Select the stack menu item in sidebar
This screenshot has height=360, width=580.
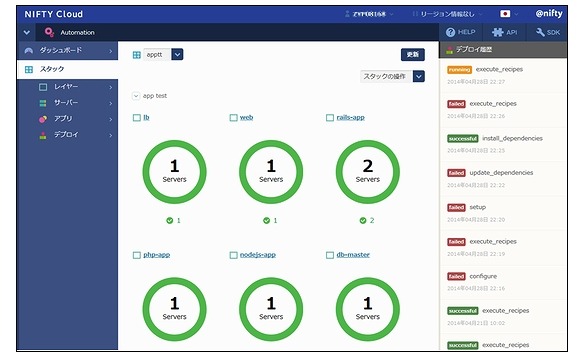coord(67,69)
